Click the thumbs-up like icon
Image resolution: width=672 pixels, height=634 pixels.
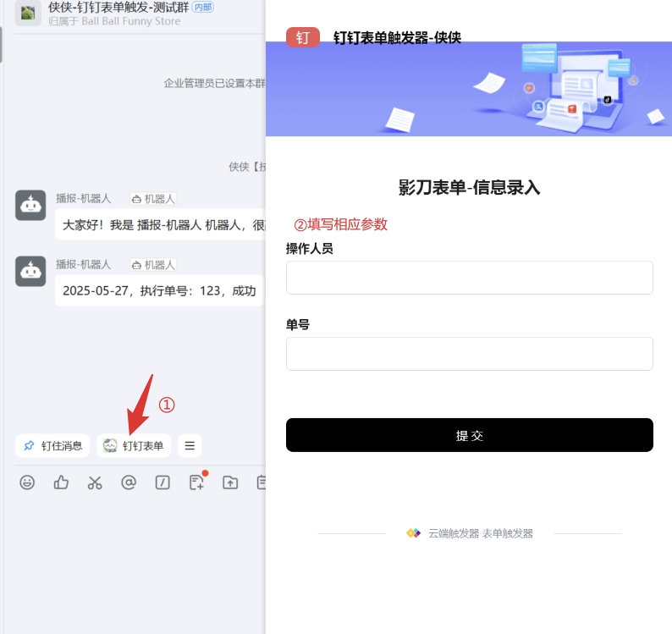tap(61, 482)
